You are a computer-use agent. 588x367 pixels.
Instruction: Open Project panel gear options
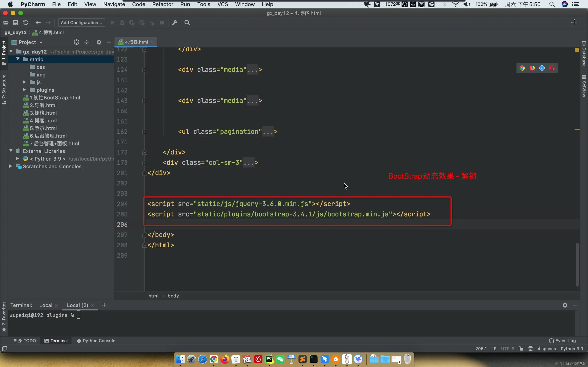[x=99, y=42]
